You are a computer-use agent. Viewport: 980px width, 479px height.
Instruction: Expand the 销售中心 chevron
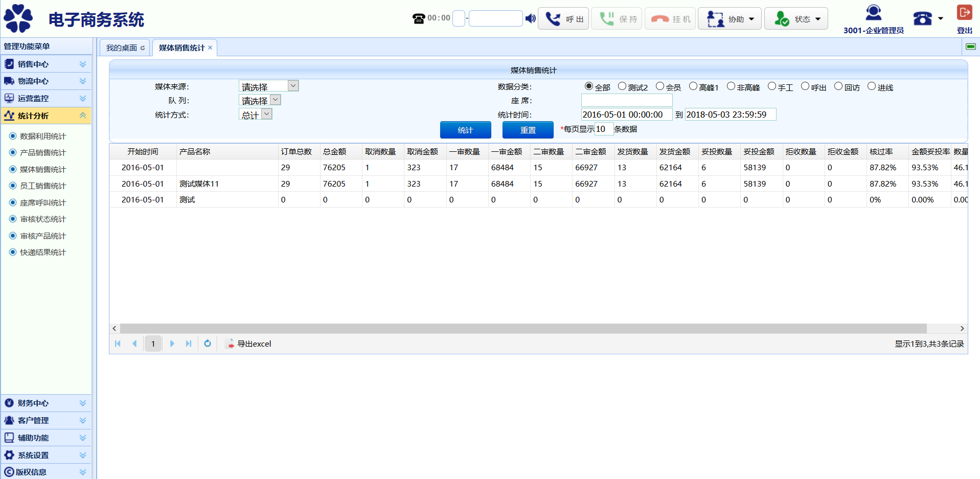pos(83,64)
